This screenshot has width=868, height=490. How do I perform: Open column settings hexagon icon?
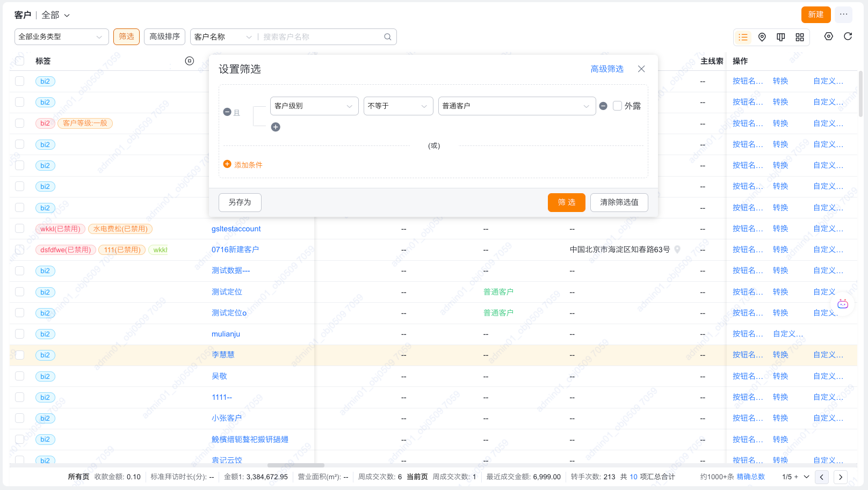[x=829, y=36]
